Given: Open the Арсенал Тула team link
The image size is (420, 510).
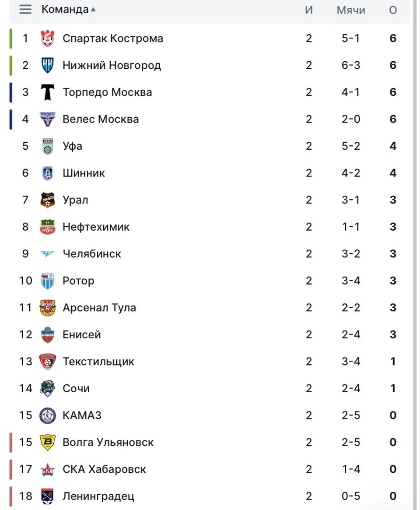Looking at the screenshot, I should click(x=99, y=308).
